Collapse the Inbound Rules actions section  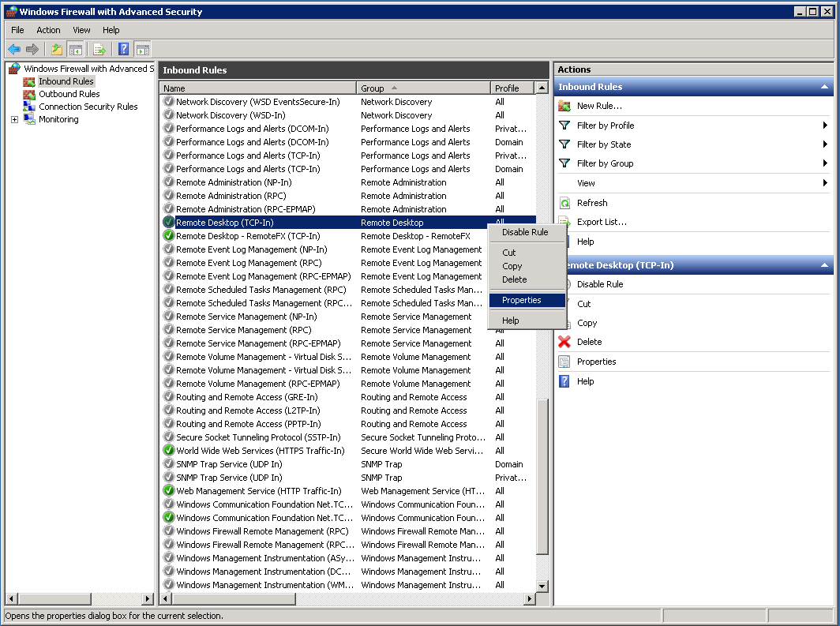click(x=824, y=87)
